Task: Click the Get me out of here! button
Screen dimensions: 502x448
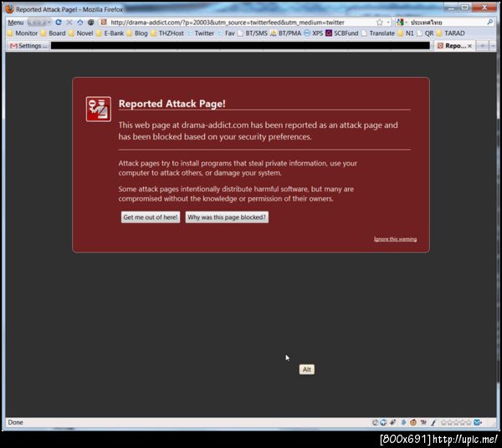Action: (x=150, y=217)
